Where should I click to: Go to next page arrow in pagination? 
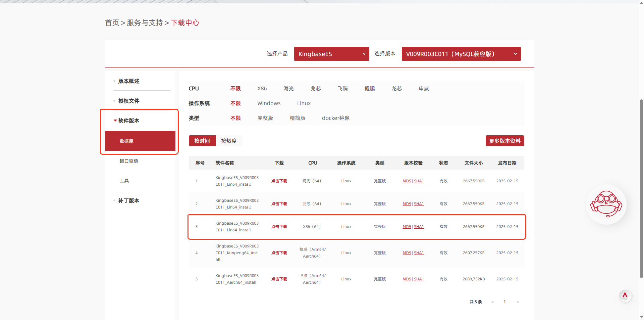(518, 302)
